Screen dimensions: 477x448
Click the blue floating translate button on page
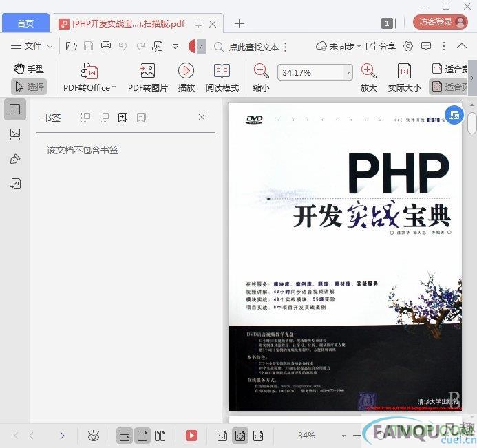[454, 115]
